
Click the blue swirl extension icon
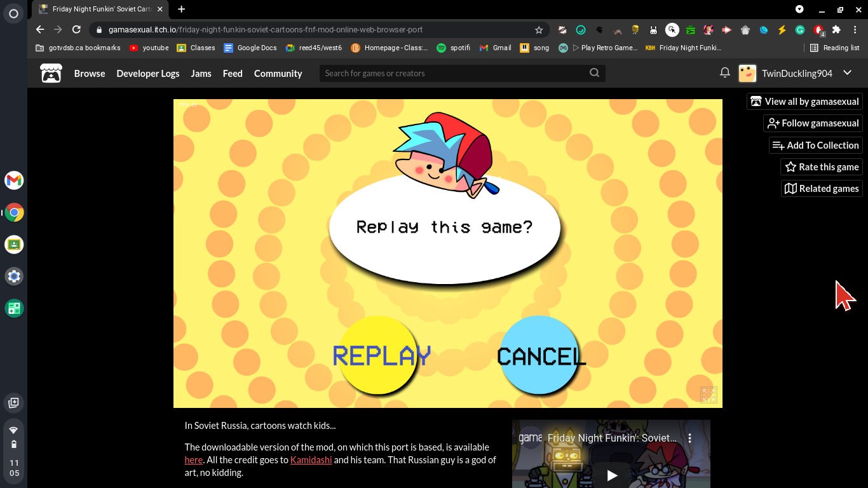(x=764, y=30)
